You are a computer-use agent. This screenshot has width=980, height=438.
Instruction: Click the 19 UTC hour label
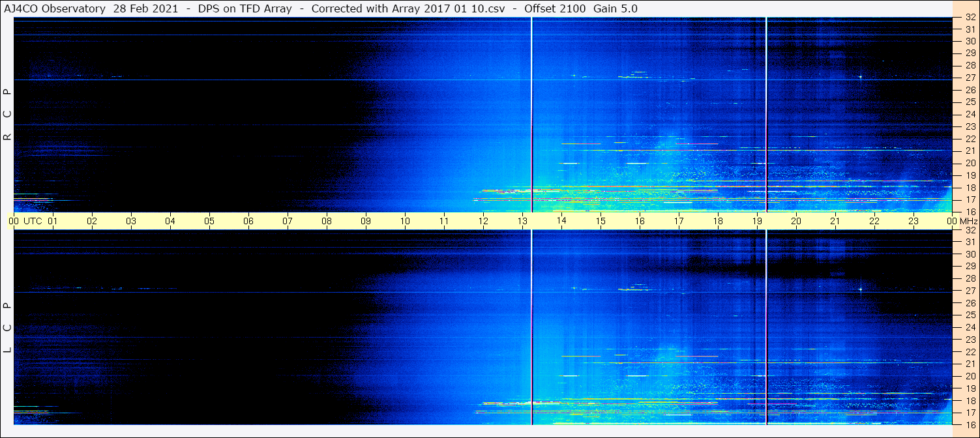click(x=757, y=221)
